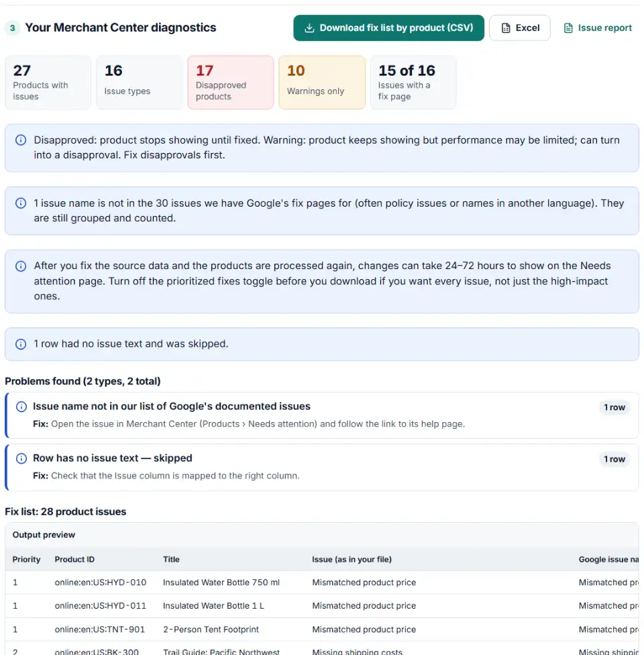This screenshot has height=655, width=644.
Task: Click info icon on Disapproved explanation notice
Action: point(21,140)
